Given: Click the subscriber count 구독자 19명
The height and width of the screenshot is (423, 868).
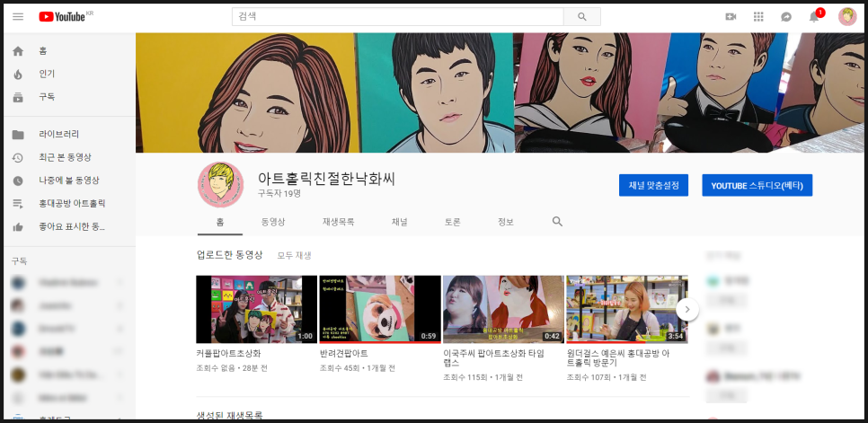Looking at the screenshot, I should tap(279, 194).
